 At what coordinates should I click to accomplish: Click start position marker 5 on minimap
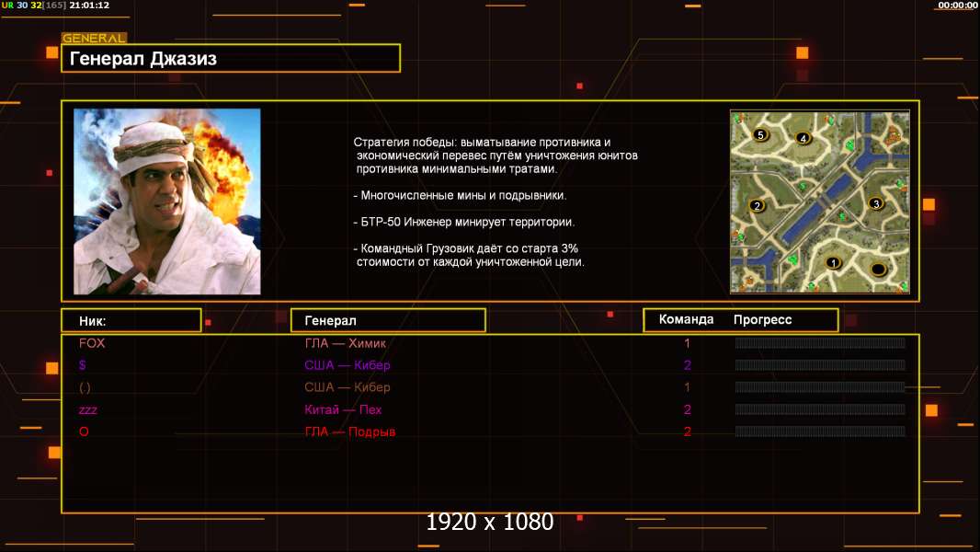coord(760,134)
